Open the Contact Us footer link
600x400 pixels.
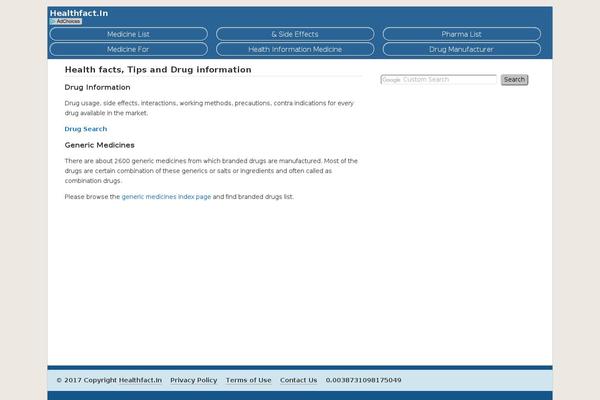coord(298,380)
